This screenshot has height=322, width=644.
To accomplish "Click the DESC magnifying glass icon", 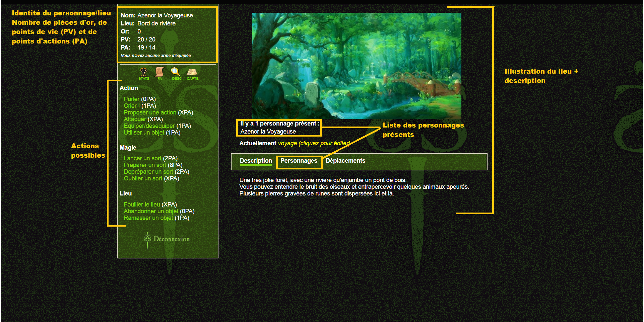I will pyautogui.click(x=176, y=74).
